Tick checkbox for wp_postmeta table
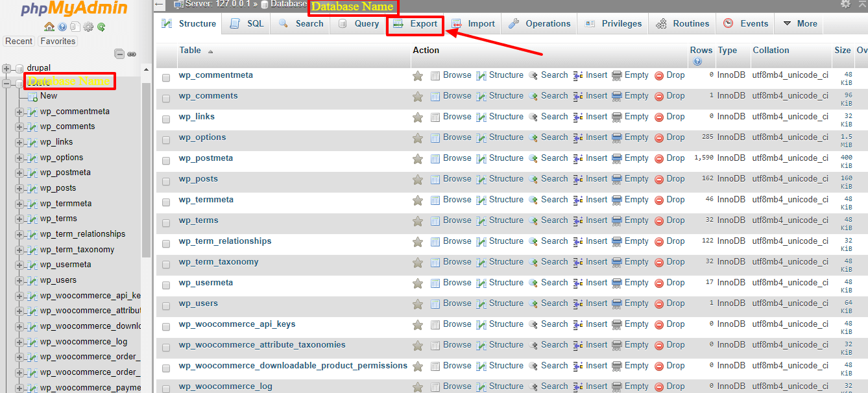The height and width of the screenshot is (393, 868). click(x=166, y=161)
